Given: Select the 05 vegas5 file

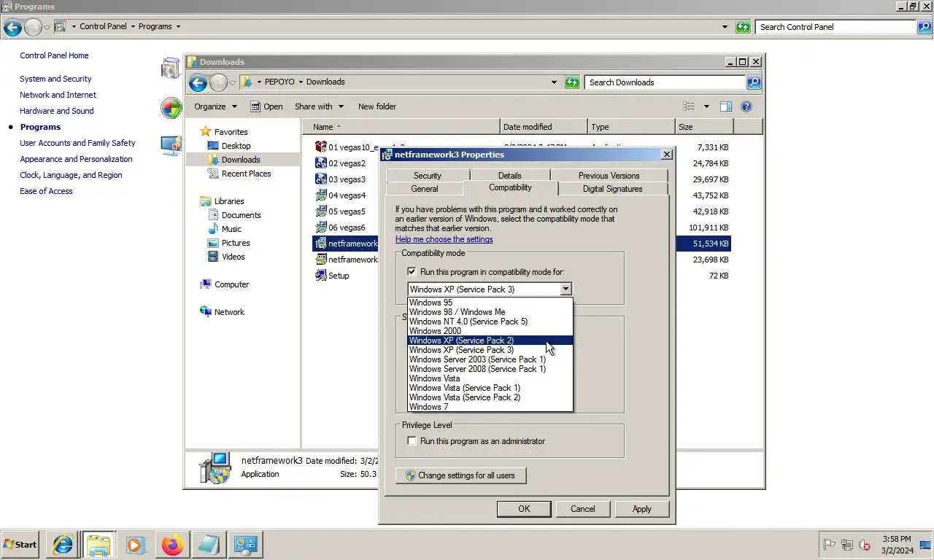Looking at the screenshot, I should [340, 211].
